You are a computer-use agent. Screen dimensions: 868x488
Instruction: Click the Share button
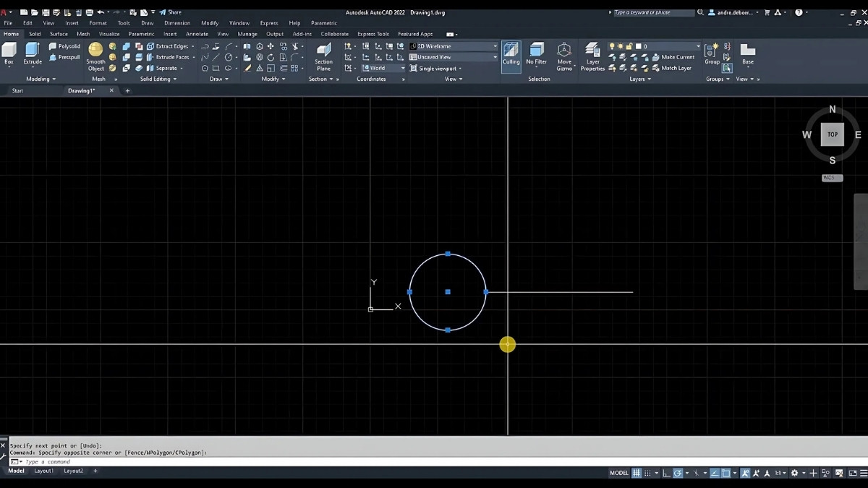171,12
